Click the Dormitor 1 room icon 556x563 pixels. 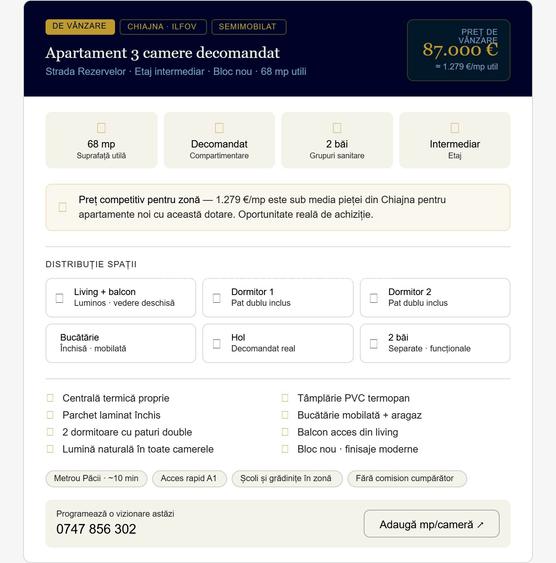point(216,298)
